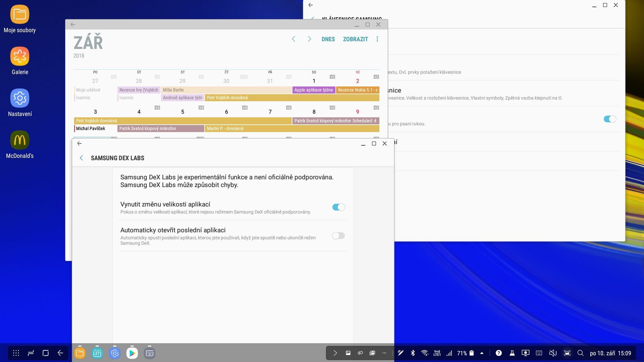Open the calendar three-dot overflow menu

click(x=377, y=39)
